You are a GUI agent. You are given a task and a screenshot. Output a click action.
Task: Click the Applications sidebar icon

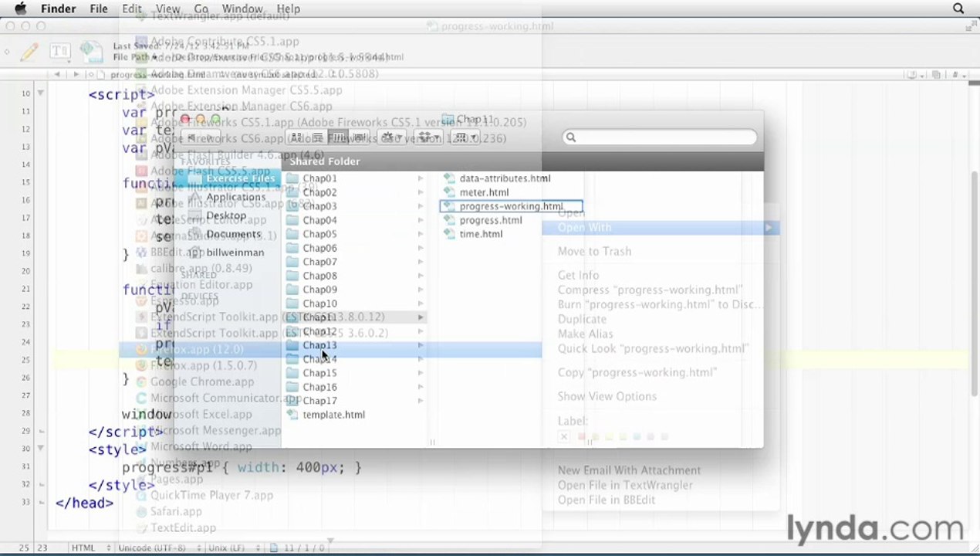[x=194, y=197]
